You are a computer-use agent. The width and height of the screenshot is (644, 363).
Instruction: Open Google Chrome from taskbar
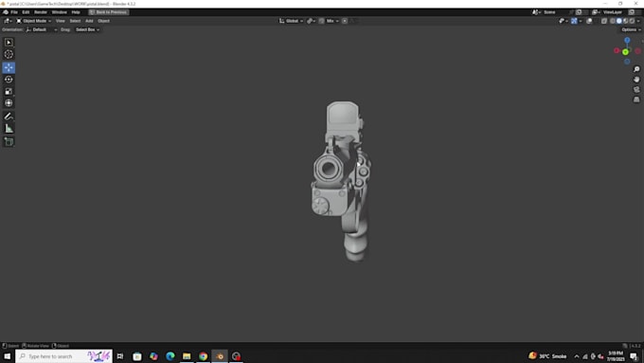pos(203,356)
